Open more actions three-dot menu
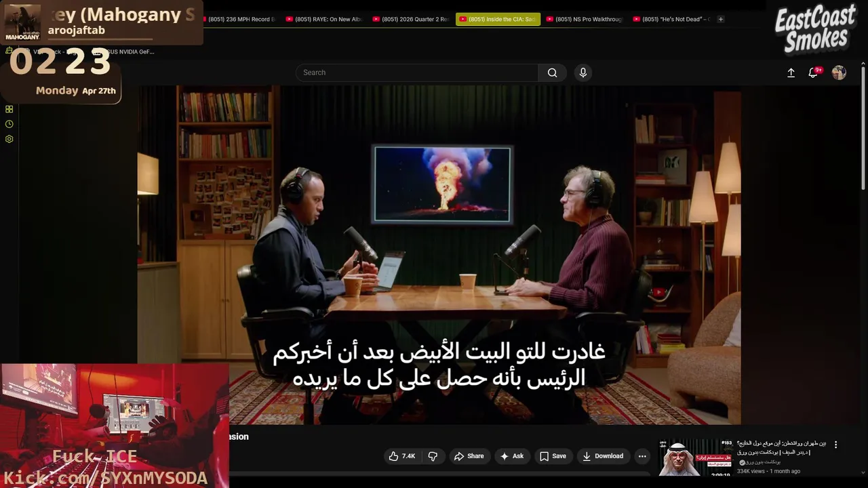Viewport: 868px width, 488px height. tap(642, 456)
